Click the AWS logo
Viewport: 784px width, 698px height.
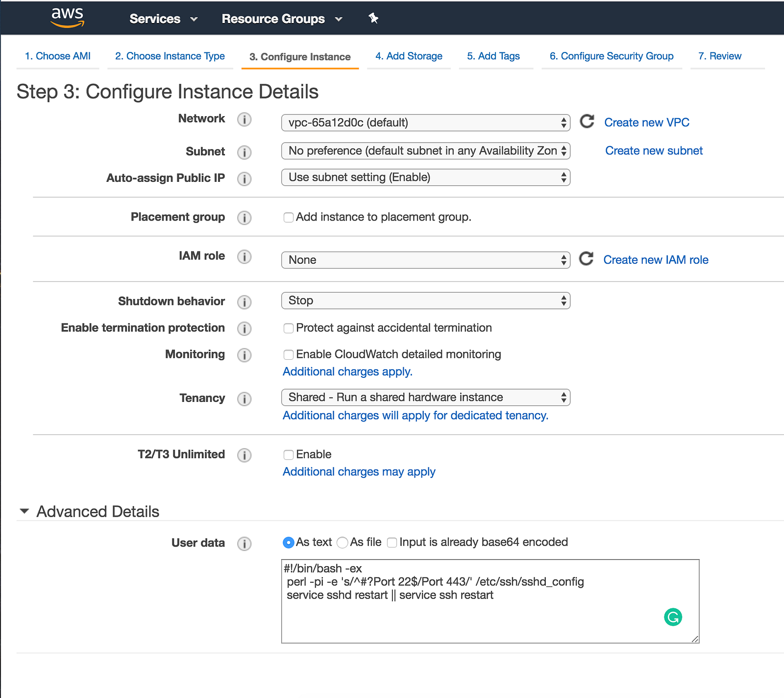pos(68,18)
